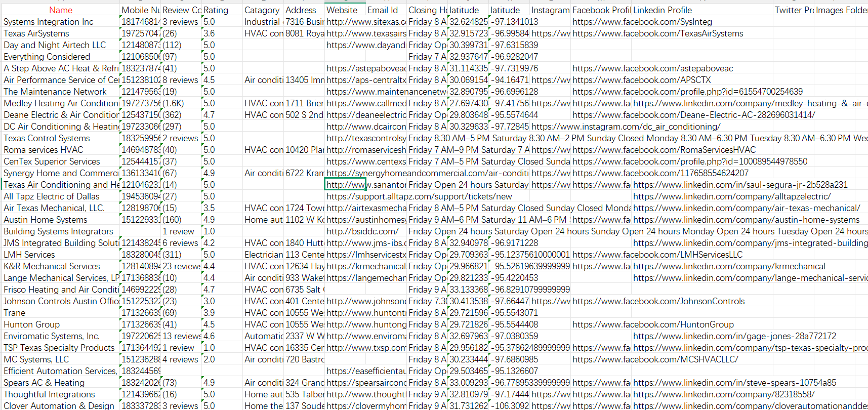The width and height of the screenshot is (868, 410).
Task: Open the bsiddc.com website link
Action: (362, 231)
